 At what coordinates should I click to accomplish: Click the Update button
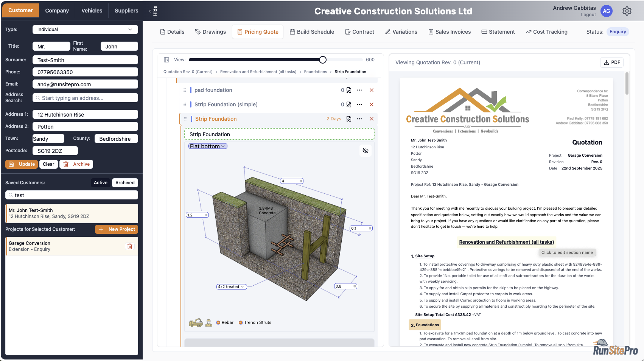pos(22,164)
